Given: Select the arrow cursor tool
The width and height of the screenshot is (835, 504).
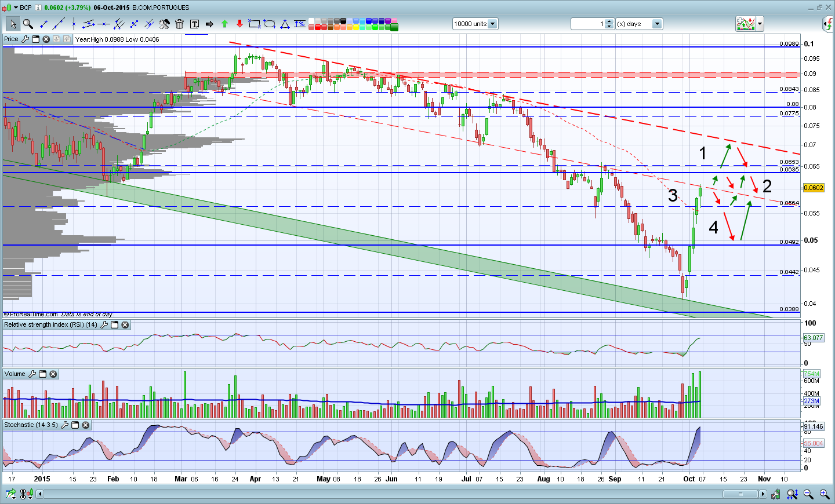Looking at the screenshot, I should click(12, 24).
